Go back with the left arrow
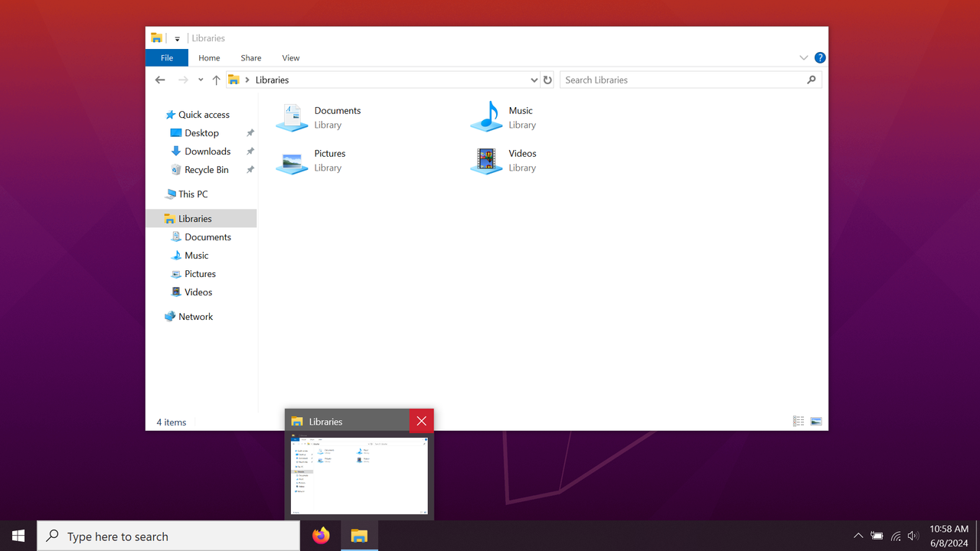Image resolution: width=980 pixels, height=551 pixels. [x=160, y=80]
